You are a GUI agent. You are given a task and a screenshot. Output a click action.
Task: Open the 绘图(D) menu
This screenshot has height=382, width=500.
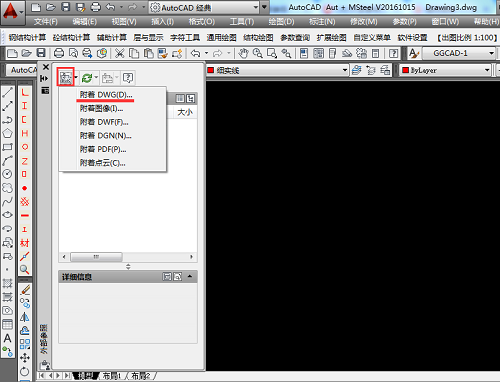[282, 22]
